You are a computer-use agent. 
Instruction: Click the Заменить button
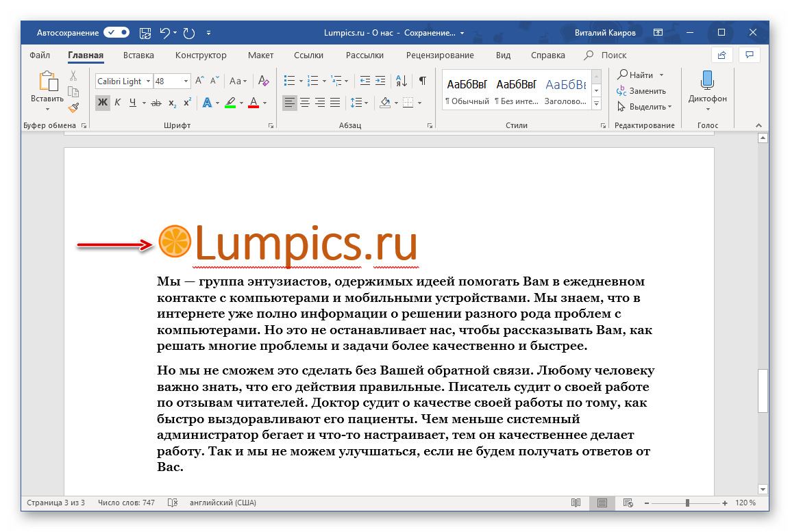point(641,91)
